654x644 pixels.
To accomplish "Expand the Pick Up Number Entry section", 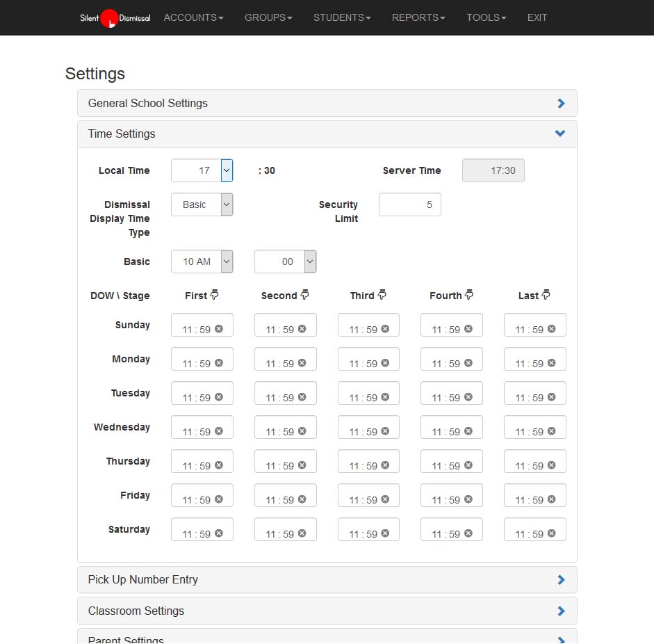I will (327, 579).
